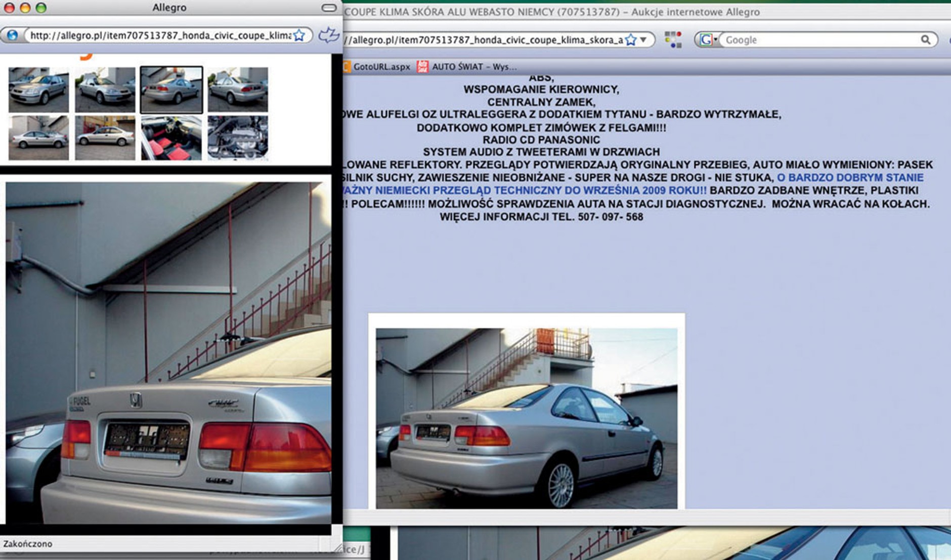Click the globe site icon in popup address bar
Viewport: 951px width, 560px height.
pyautogui.click(x=12, y=35)
